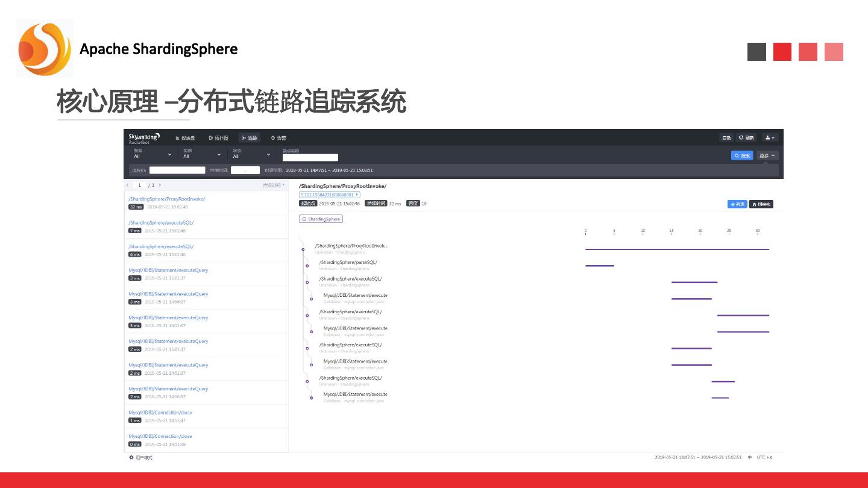Click the SkyWalking Rocketbot logo
868x488 pixels.
[144, 139]
